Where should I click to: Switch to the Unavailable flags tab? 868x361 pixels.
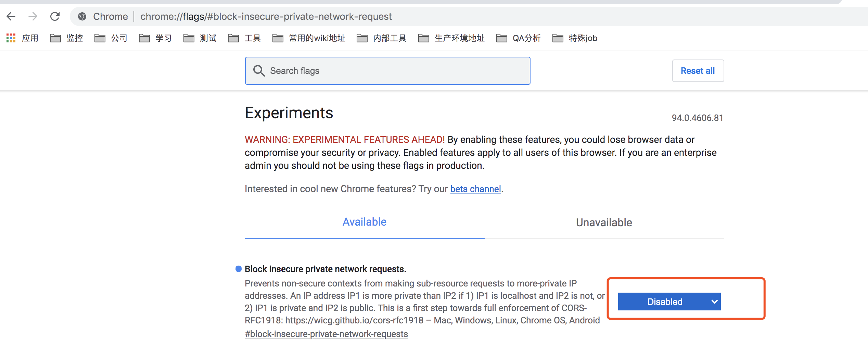pos(603,222)
